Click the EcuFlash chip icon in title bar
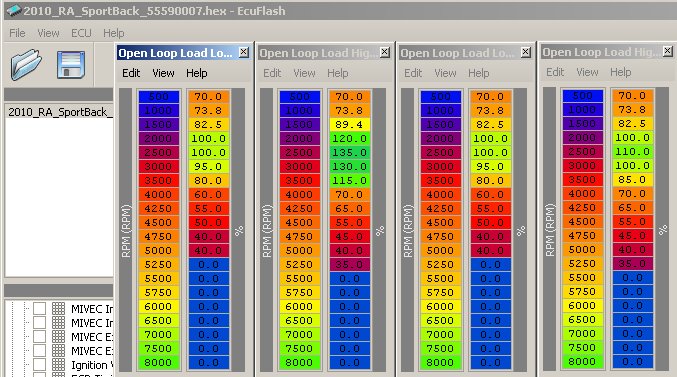This screenshot has height=377, width=677. click(14, 10)
